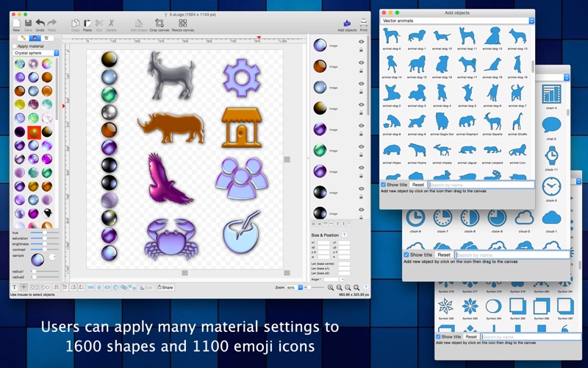The width and height of the screenshot is (588, 368).
Task: Switch to the pencil tab in the left panel
Action: (x=24, y=38)
